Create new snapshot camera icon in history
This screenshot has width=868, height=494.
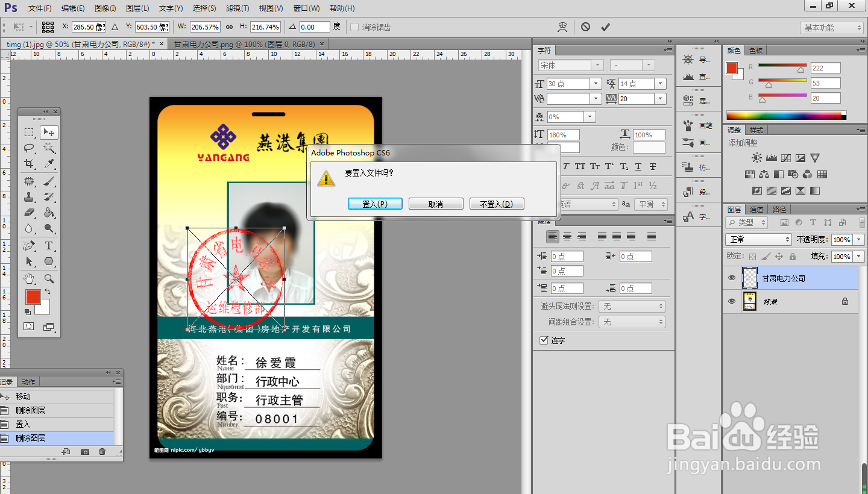click(x=85, y=452)
